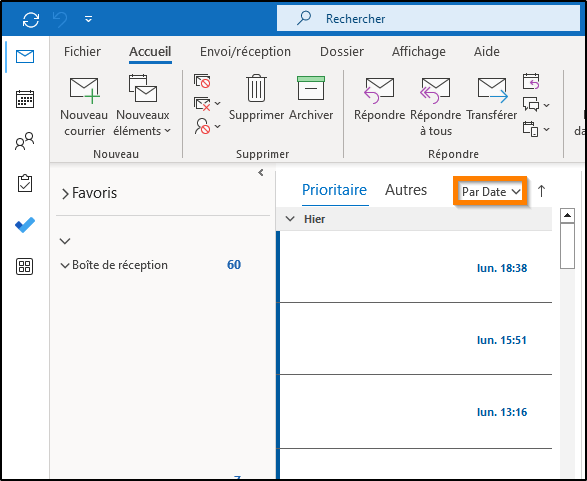The image size is (587, 481).
Task: Open the Nouveaux éléments dropdown
Action: click(x=142, y=106)
